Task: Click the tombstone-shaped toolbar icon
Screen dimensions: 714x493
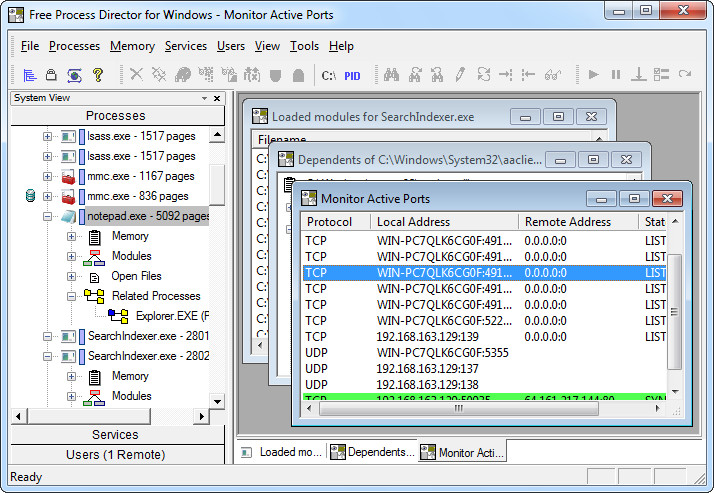Action: pyautogui.click(x=298, y=75)
